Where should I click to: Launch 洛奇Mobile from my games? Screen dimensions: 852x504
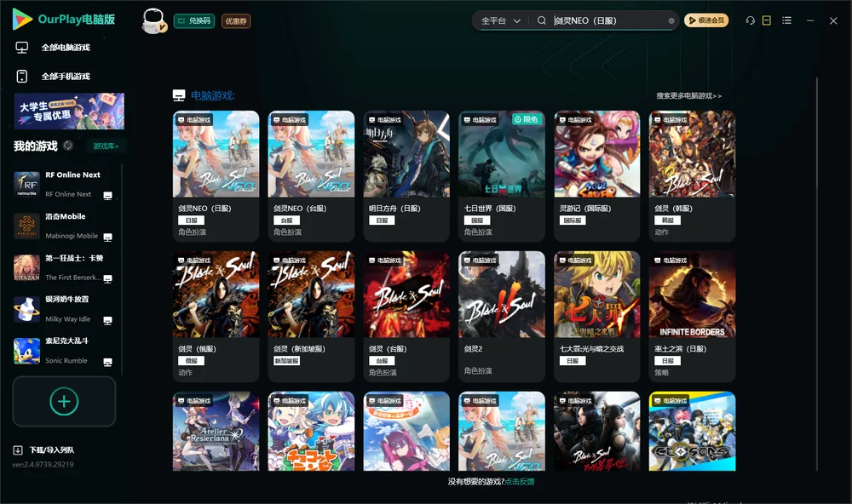click(62, 226)
